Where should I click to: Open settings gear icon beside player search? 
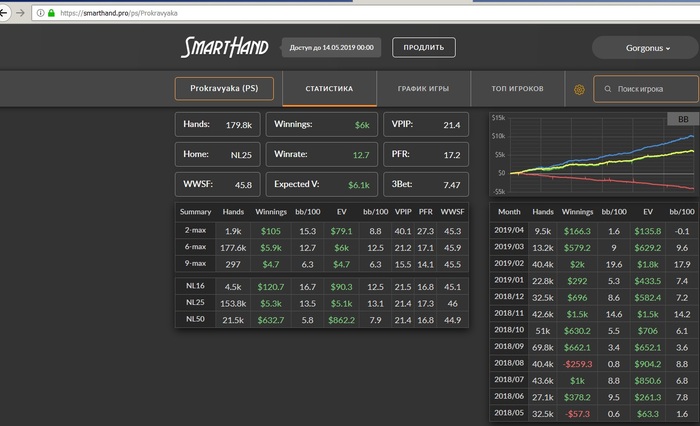click(x=579, y=89)
